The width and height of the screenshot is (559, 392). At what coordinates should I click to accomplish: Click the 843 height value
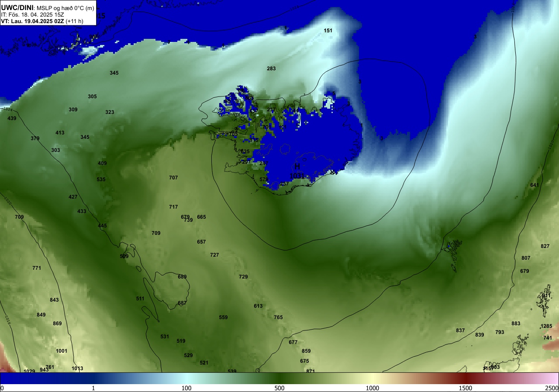click(54, 300)
